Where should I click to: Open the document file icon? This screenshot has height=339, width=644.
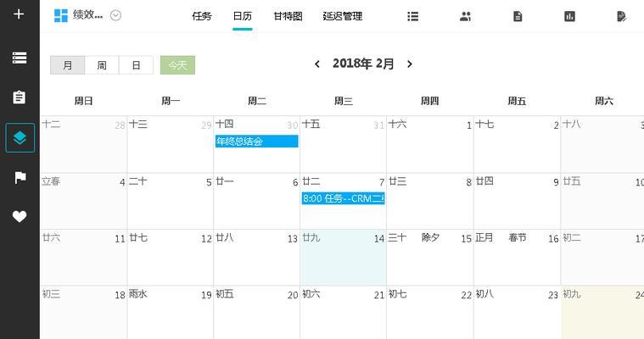pos(518,16)
